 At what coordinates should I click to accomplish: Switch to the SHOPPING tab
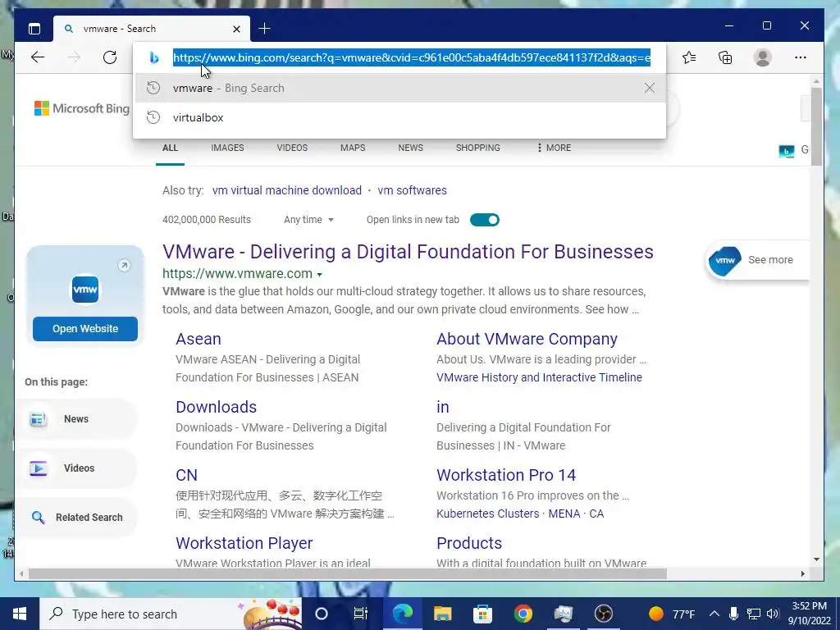(478, 148)
